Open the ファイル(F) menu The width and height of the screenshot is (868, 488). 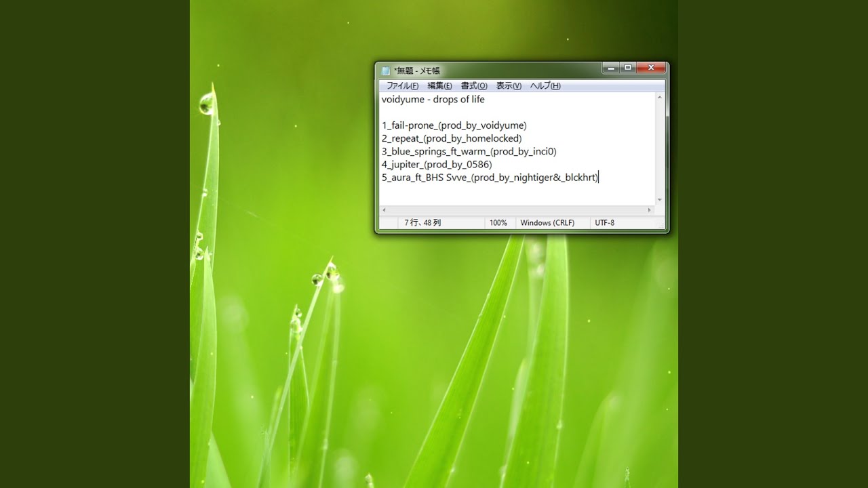point(402,86)
